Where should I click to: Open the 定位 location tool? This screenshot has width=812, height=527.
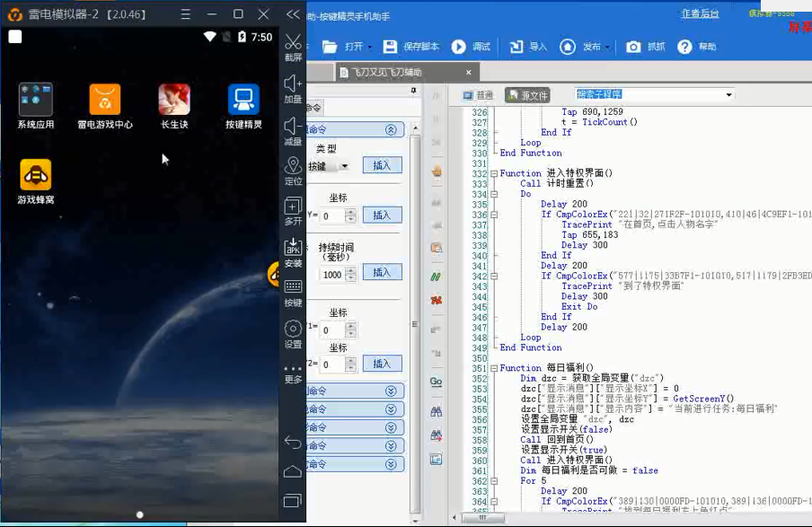293,170
